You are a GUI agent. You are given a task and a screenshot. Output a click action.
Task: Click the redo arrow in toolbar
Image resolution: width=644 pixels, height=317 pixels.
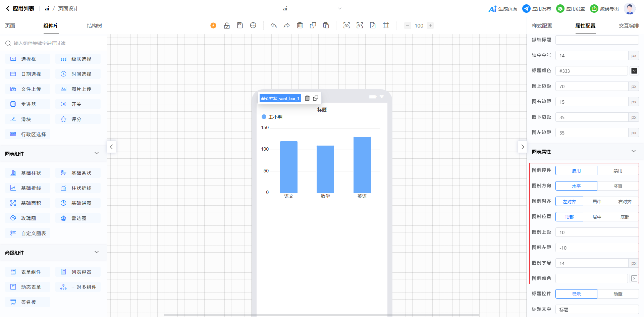coord(286,25)
